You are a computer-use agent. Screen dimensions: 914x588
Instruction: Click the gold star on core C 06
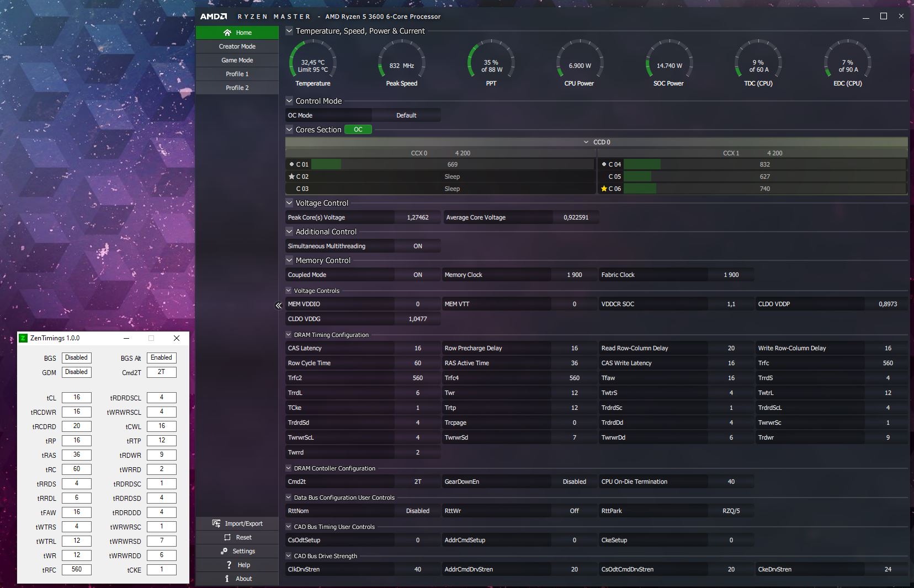[x=604, y=189]
